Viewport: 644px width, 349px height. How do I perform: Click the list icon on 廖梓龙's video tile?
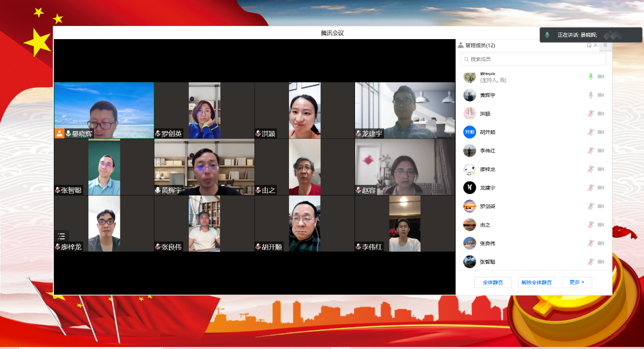[62, 236]
